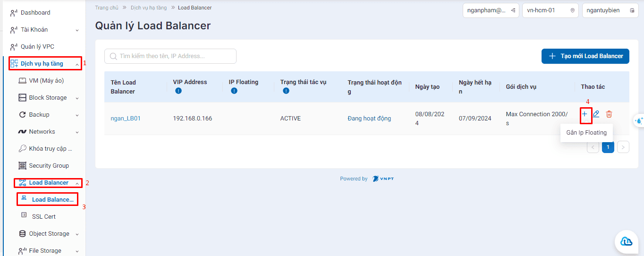
Task: Click the VM (Máy ảo) laptop icon
Action: click(22, 81)
